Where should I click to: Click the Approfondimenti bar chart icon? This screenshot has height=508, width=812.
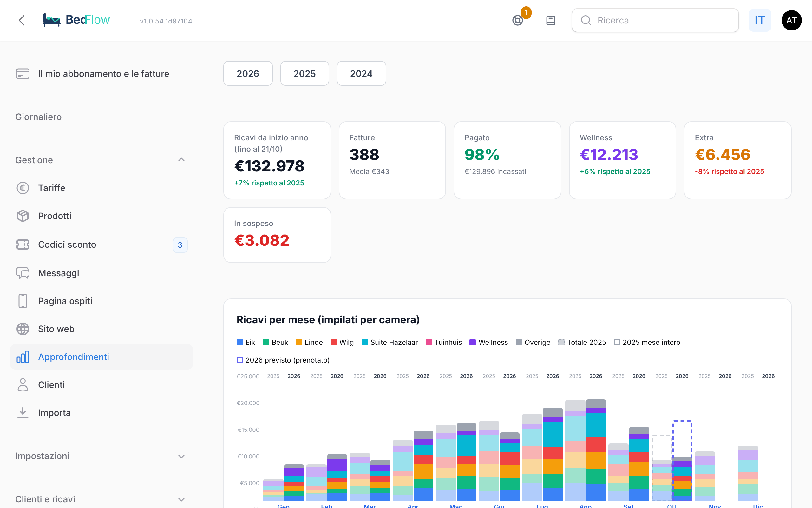[23, 357]
